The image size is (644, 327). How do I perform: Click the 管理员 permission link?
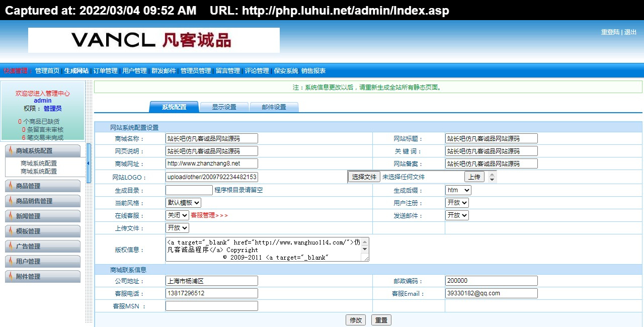point(52,108)
